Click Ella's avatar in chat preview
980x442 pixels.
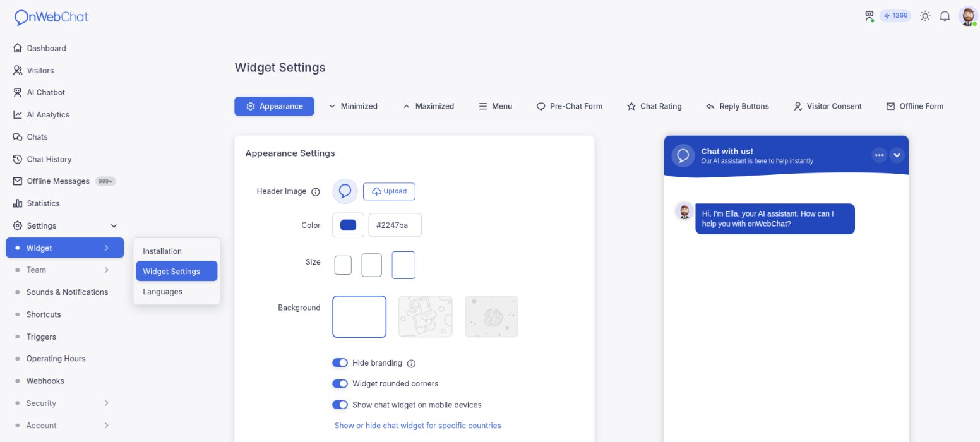pyautogui.click(x=684, y=211)
